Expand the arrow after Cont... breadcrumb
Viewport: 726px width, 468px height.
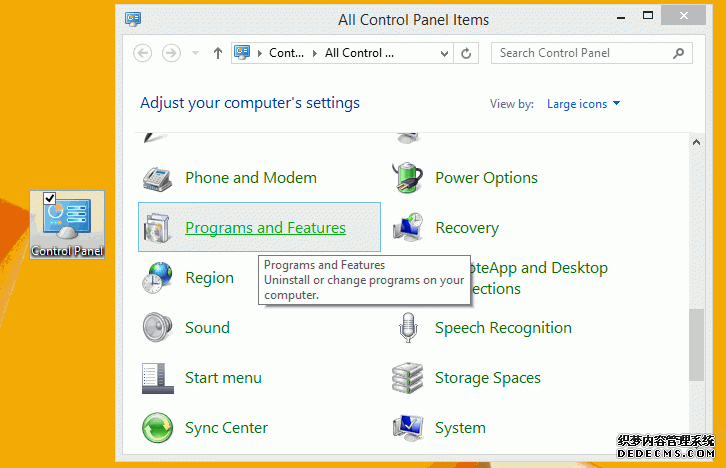point(314,53)
